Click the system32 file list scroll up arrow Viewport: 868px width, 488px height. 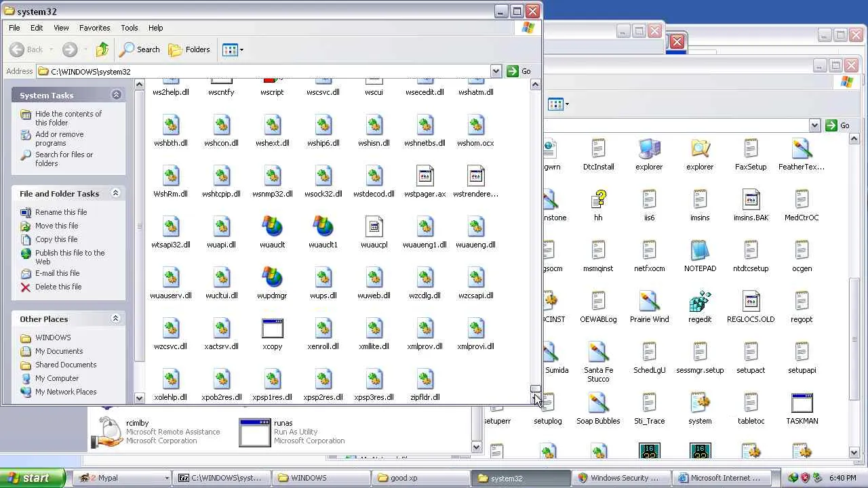535,85
